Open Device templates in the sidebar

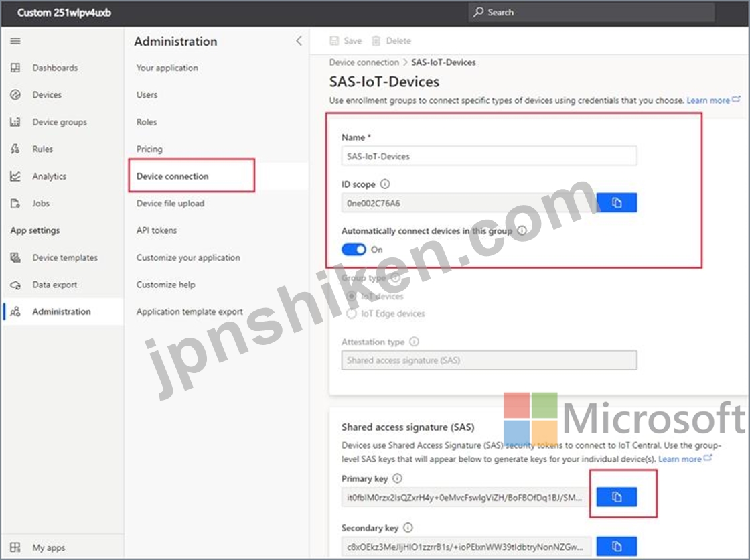[65, 257]
